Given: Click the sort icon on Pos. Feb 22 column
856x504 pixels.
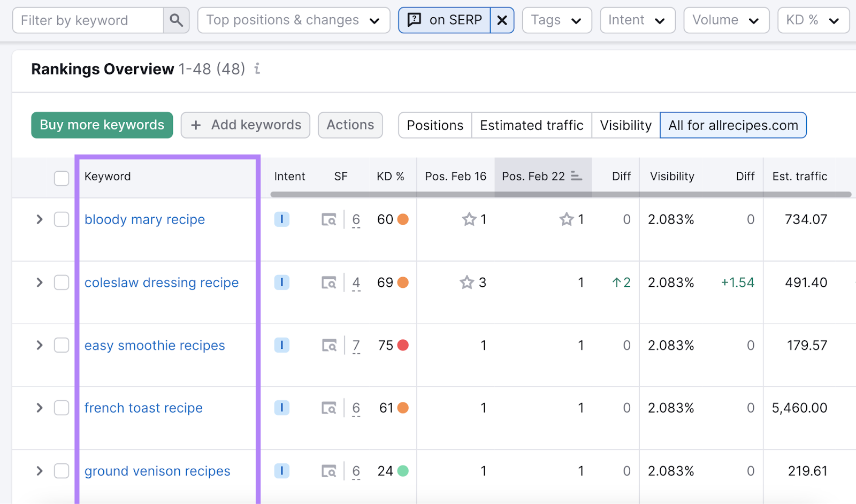Looking at the screenshot, I should click(576, 176).
